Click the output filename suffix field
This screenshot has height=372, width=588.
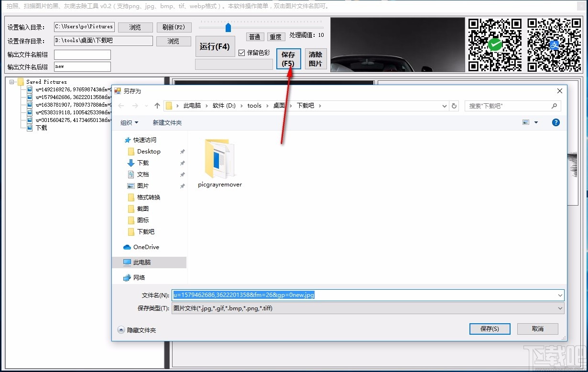pos(82,66)
